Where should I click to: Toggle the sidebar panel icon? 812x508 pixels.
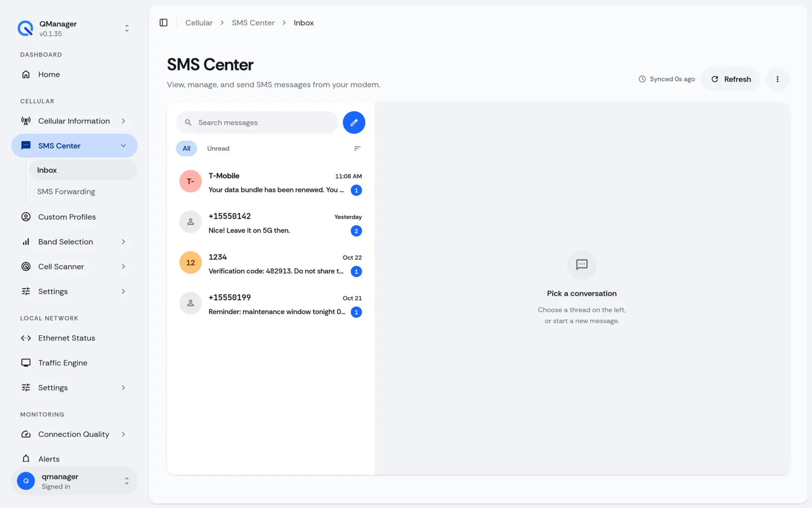coord(163,23)
